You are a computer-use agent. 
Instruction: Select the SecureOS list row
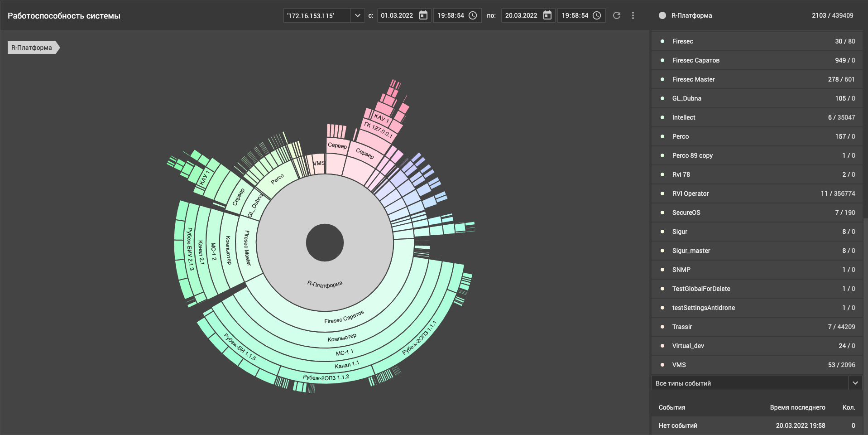pos(757,213)
